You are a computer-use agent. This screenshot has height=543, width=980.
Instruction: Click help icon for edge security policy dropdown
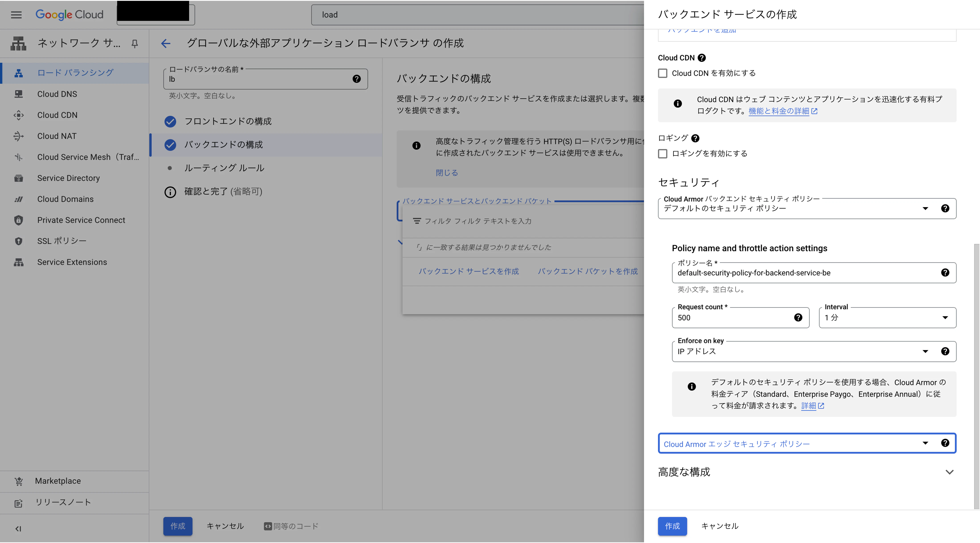click(945, 443)
